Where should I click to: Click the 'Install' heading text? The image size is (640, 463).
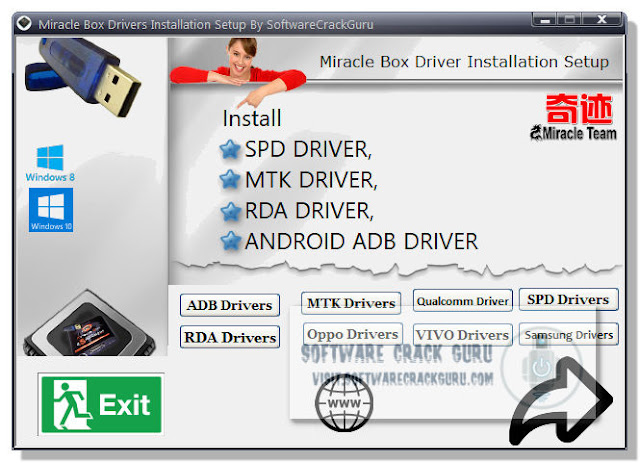pos(252,118)
